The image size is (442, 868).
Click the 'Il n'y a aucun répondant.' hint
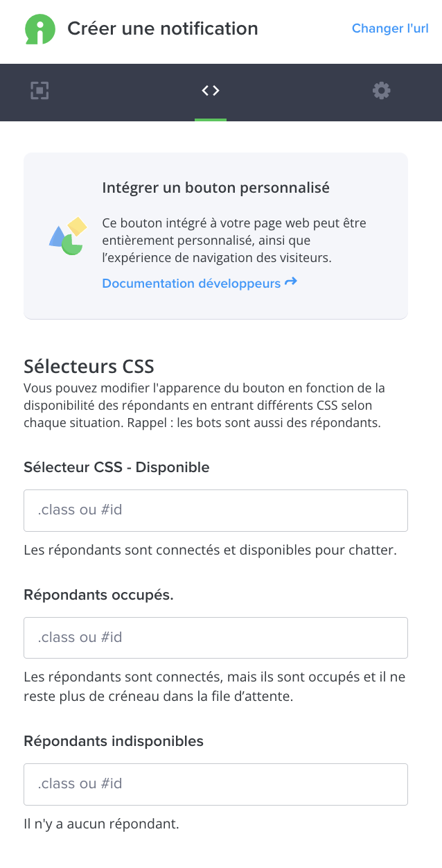coord(101,824)
